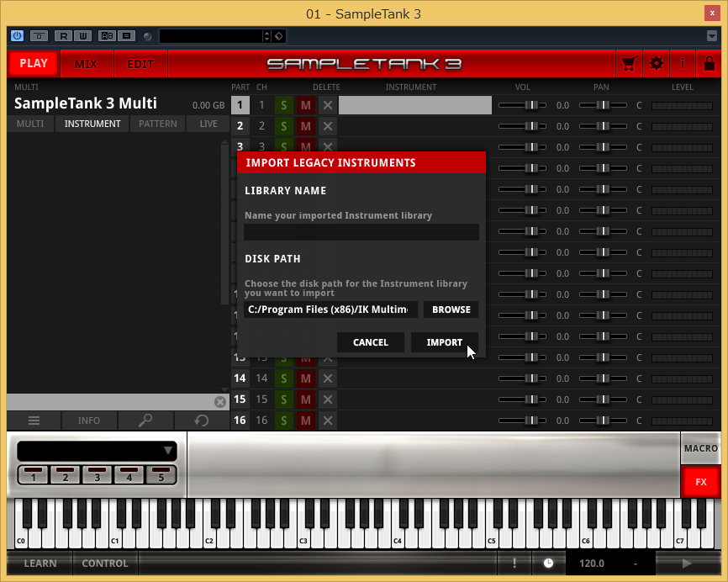Screen dimensions: 728x582
Task: Solo part 14
Action: (283, 378)
